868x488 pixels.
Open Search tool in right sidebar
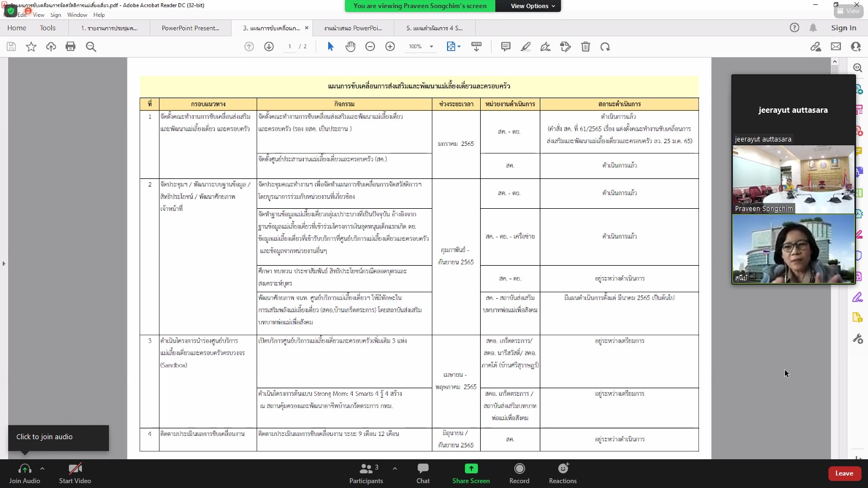tap(858, 68)
